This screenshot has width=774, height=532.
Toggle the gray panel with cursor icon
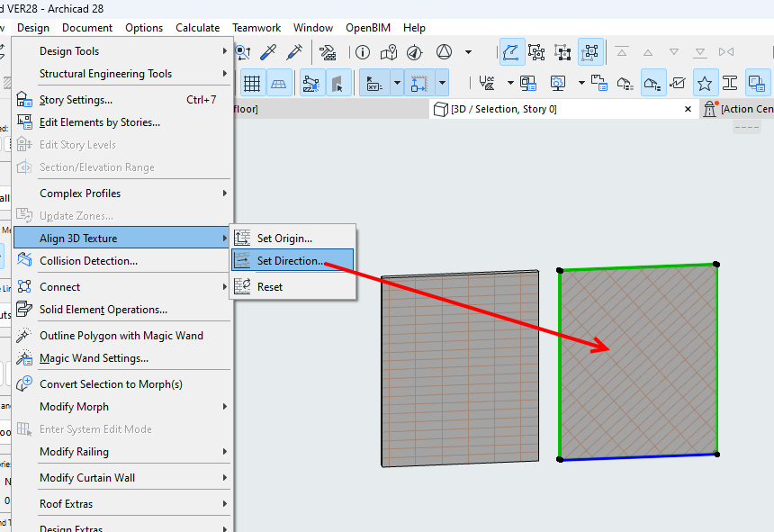click(337, 83)
